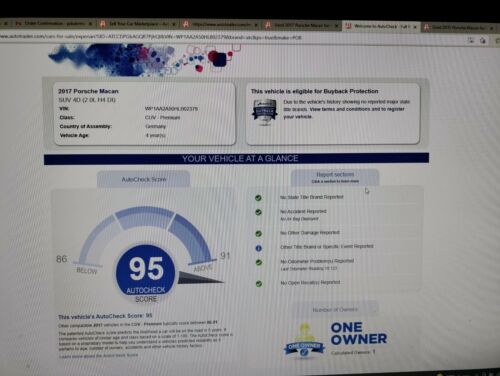Click green check beside No State Title Brand Reported
500x376 pixels.
(258, 198)
